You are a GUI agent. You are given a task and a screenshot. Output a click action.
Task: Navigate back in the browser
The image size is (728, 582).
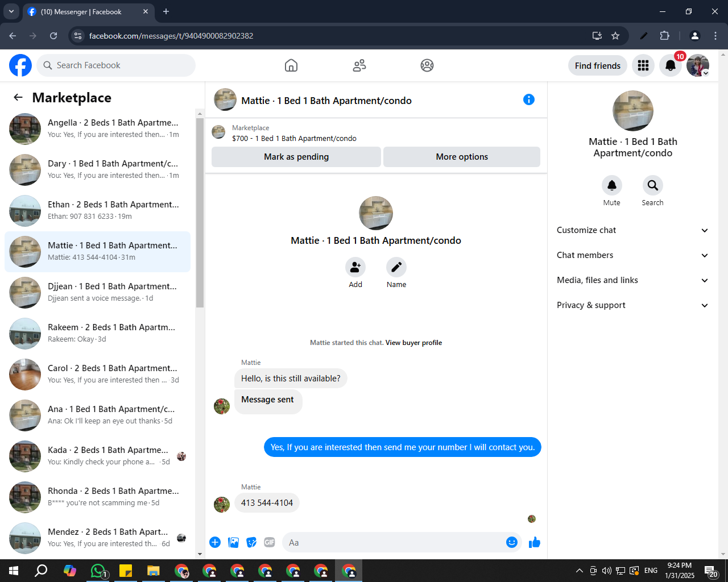pyautogui.click(x=13, y=36)
